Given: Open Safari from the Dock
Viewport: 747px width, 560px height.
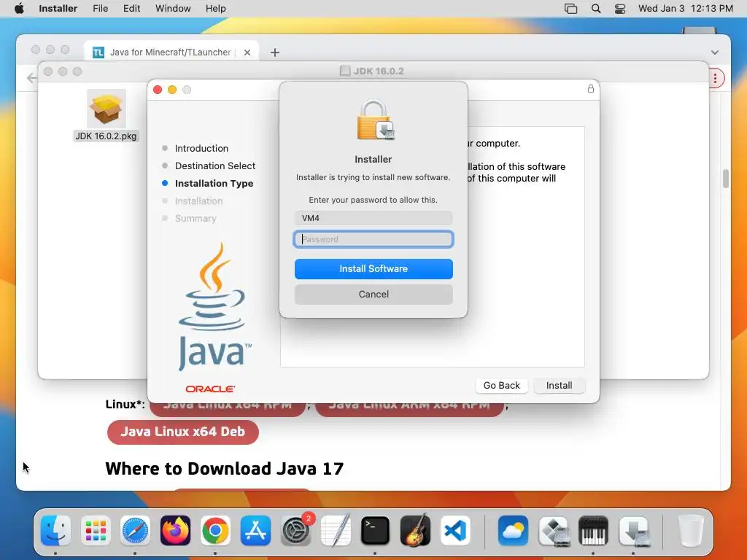Looking at the screenshot, I should [135, 530].
